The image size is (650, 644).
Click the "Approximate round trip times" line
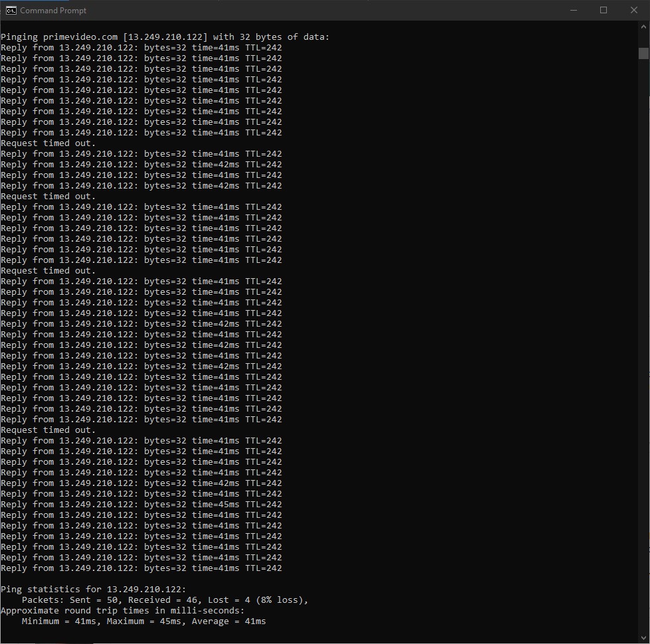[123, 611]
